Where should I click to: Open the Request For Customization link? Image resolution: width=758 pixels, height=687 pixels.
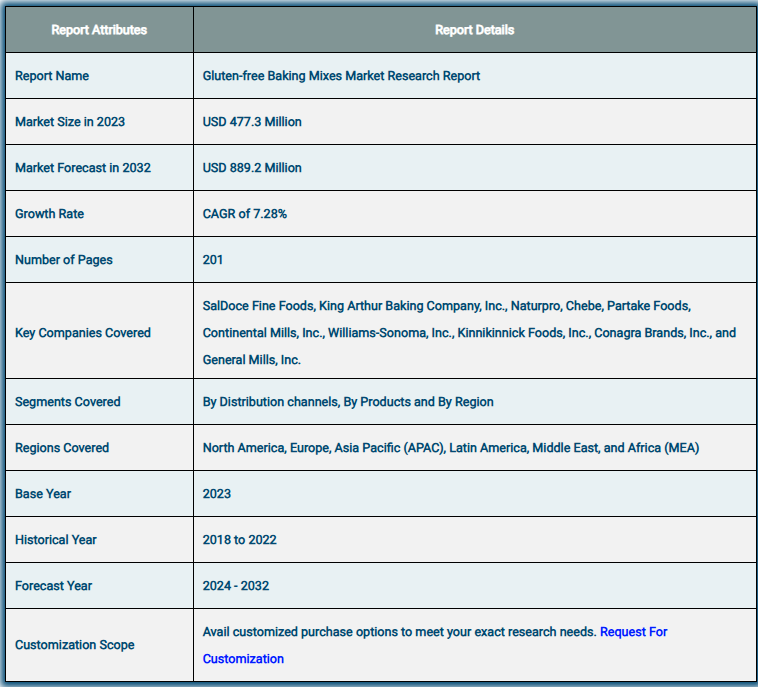point(633,632)
